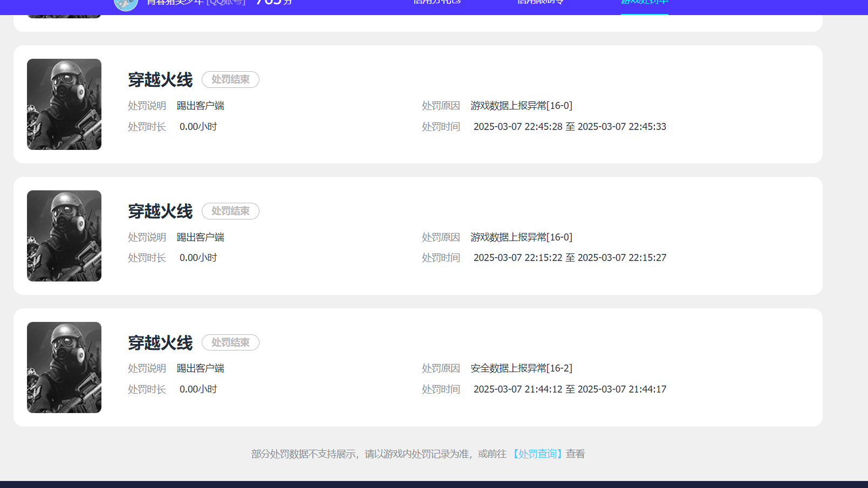Click the 0.00小时 duration in the 22:15:22 card

198,258
